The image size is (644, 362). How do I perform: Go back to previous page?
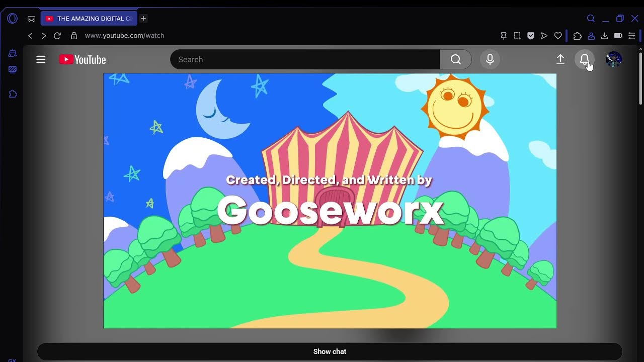coord(30,36)
